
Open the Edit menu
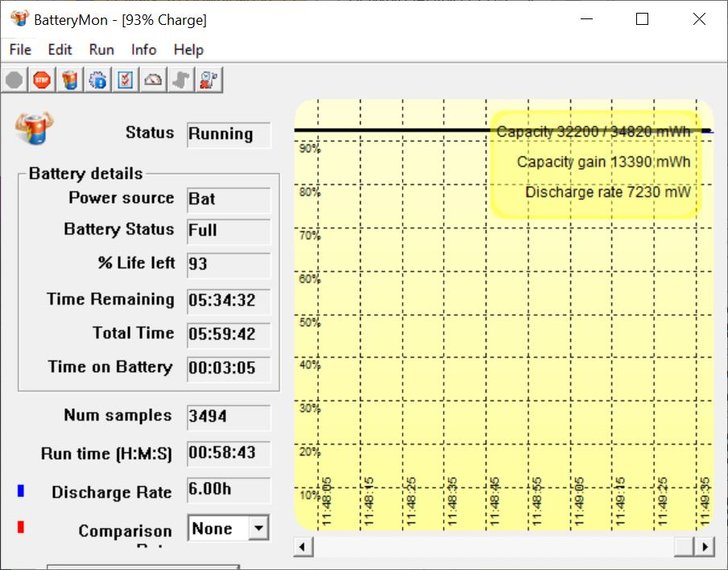point(60,49)
